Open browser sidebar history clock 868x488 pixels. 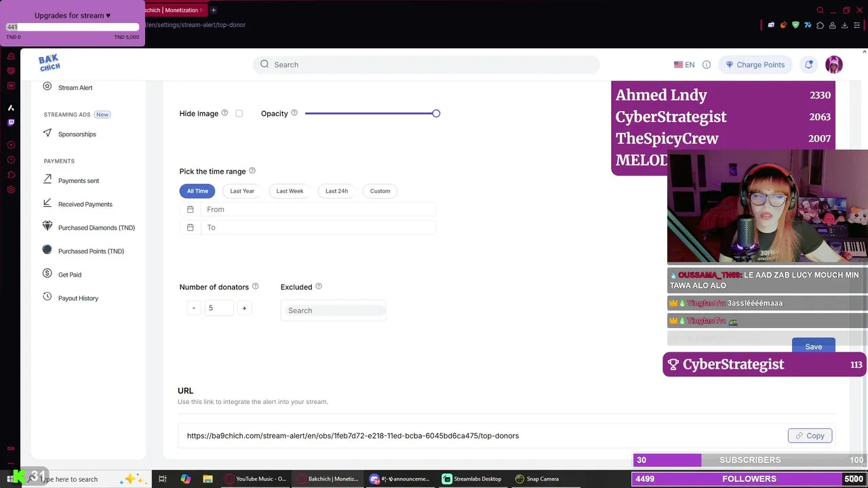(11, 160)
